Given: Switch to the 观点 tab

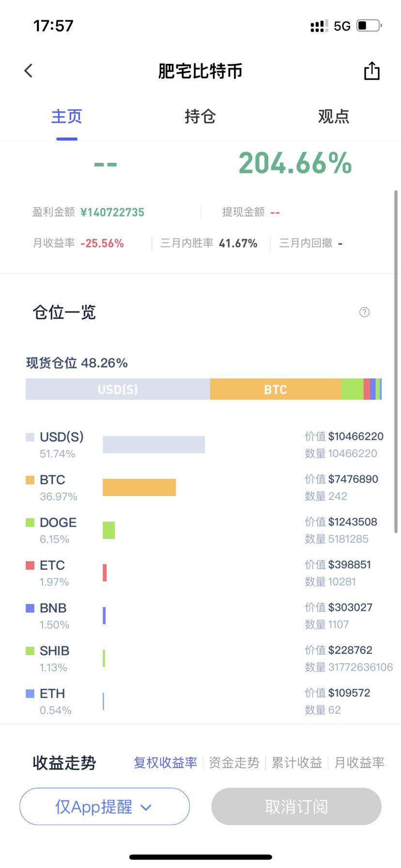Looking at the screenshot, I should (x=333, y=117).
